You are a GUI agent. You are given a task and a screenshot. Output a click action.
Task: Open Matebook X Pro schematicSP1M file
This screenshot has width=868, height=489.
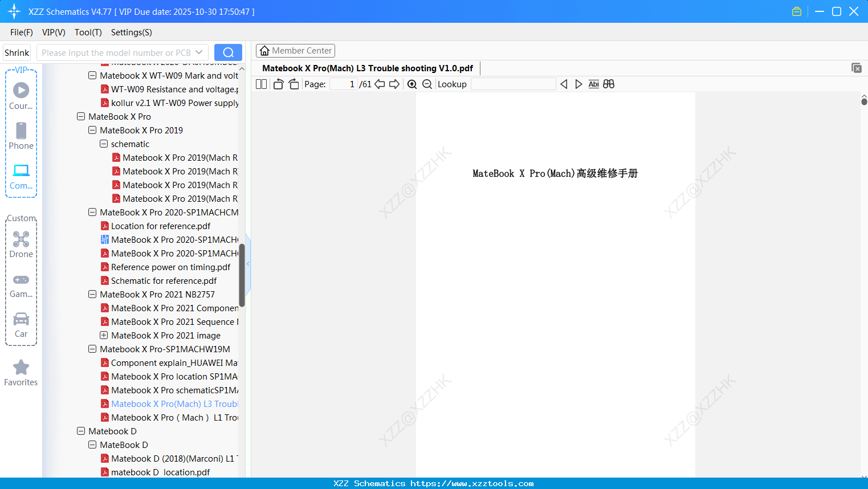(170, 390)
